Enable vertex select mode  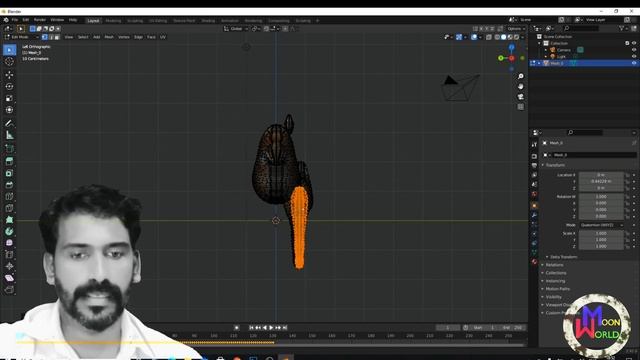[x=44, y=37]
